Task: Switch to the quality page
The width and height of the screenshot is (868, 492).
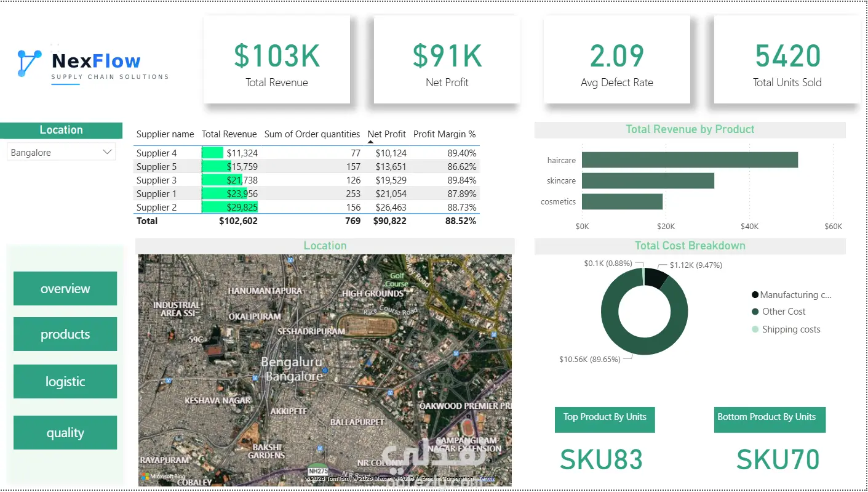Action: pyautogui.click(x=65, y=432)
